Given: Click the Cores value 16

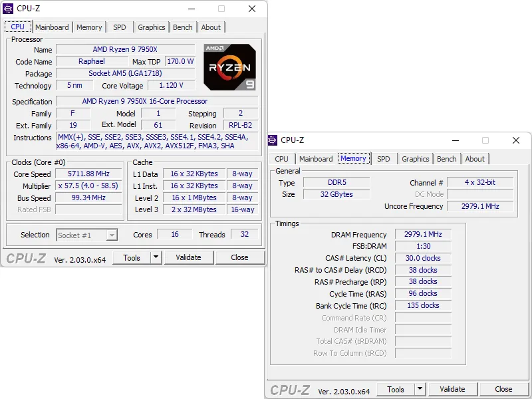Looking at the screenshot, I should pos(175,234).
